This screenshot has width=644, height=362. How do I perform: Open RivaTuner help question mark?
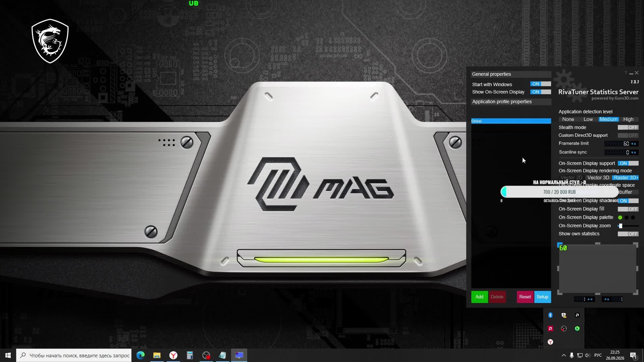tap(626, 73)
